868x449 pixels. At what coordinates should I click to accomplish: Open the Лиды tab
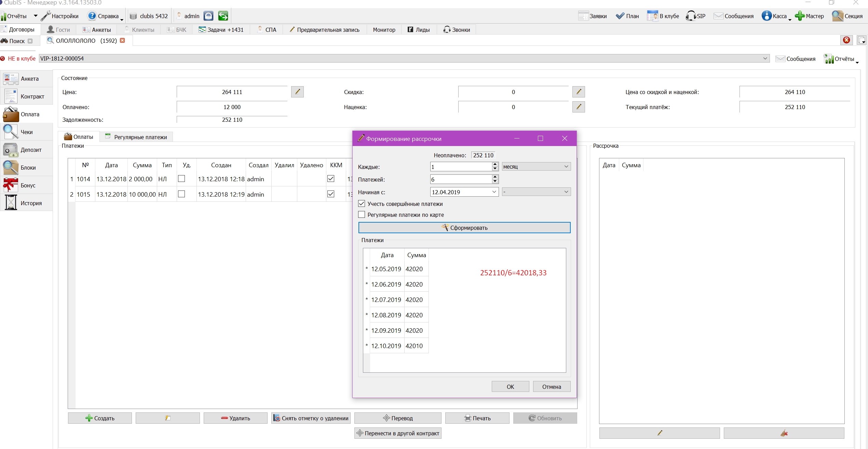419,30
